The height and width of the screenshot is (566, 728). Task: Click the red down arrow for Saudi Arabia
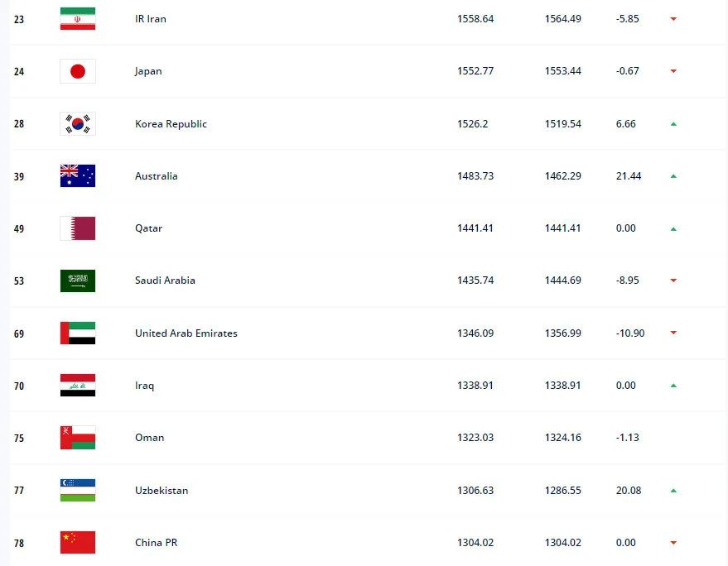673,281
